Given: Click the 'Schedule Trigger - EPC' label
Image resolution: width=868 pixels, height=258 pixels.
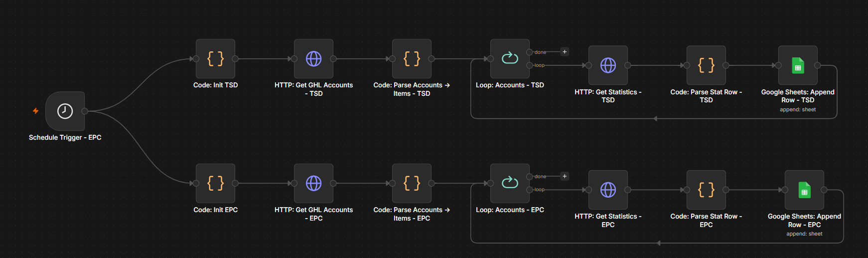Looking at the screenshot, I should pyautogui.click(x=65, y=137).
